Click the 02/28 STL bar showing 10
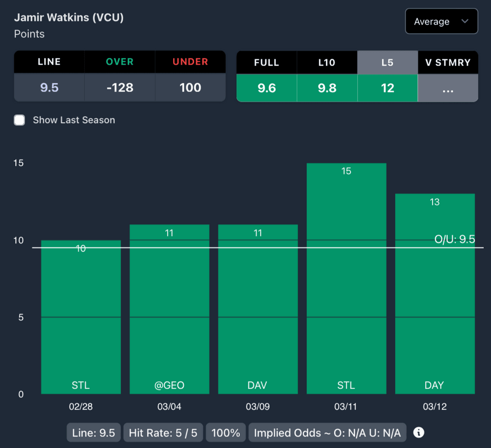This screenshot has width=491, height=448. [x=81, y=317]
